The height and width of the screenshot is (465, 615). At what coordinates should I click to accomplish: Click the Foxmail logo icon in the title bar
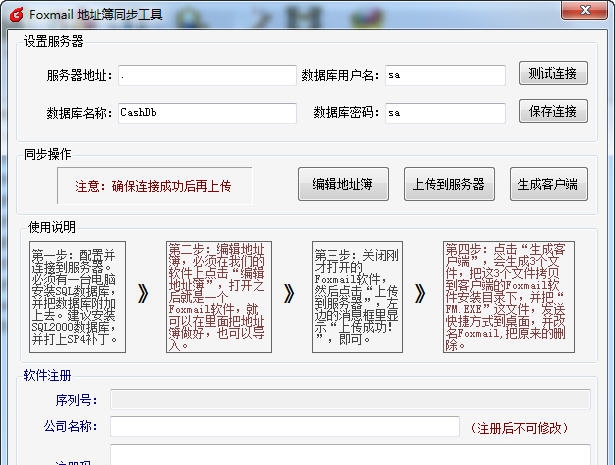click(x=16, y=15)
